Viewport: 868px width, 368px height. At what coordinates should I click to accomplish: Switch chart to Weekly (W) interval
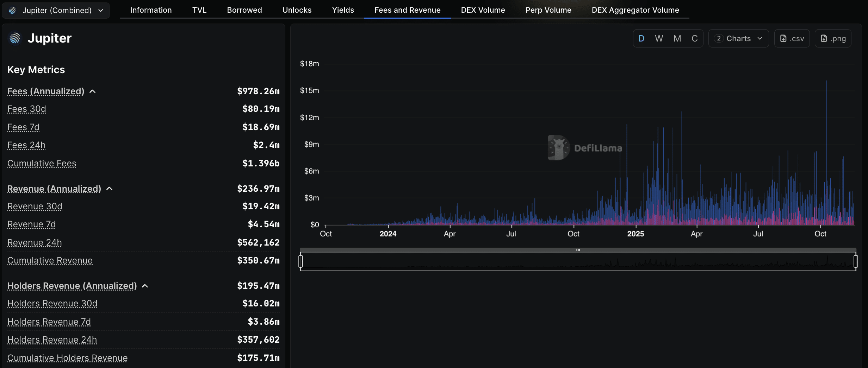tap(659, 38)
